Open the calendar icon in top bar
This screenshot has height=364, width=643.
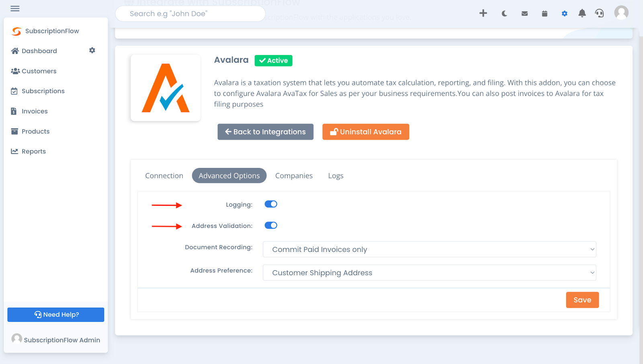coord(545,14)
